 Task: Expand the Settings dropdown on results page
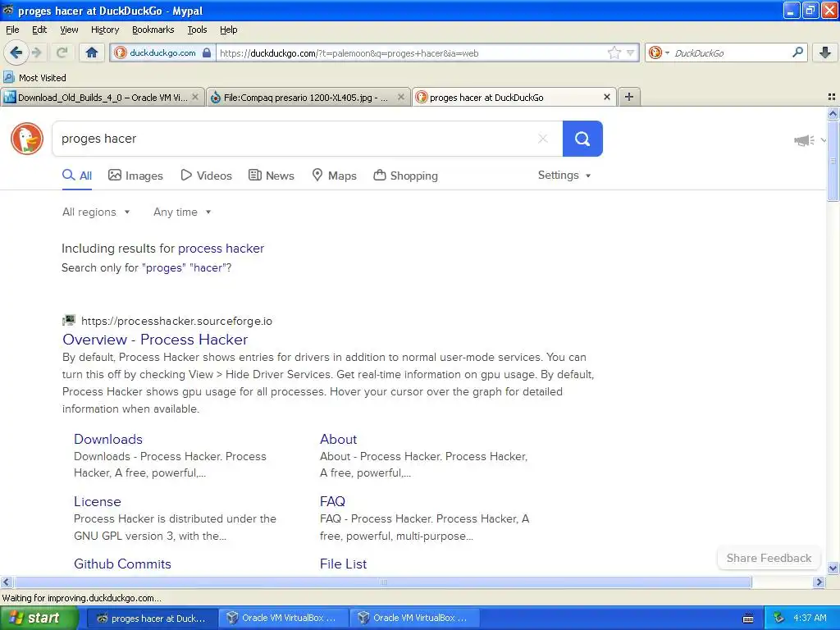click(564, 176)
